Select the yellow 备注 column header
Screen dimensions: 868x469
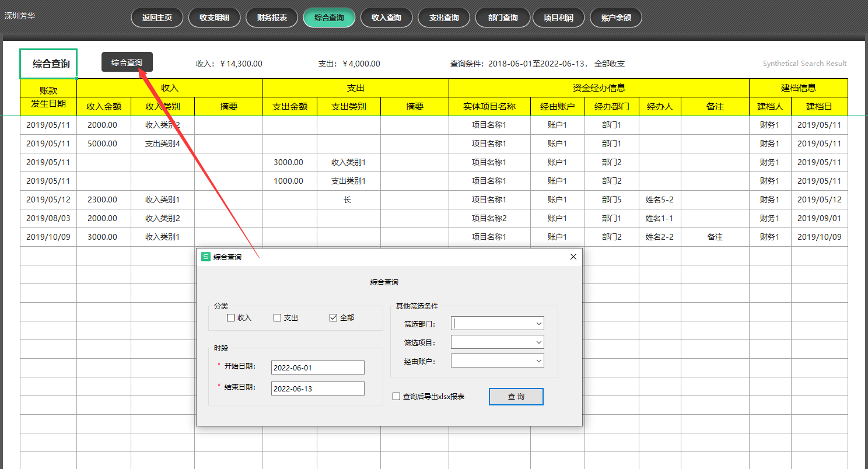[x=715, y=106]
